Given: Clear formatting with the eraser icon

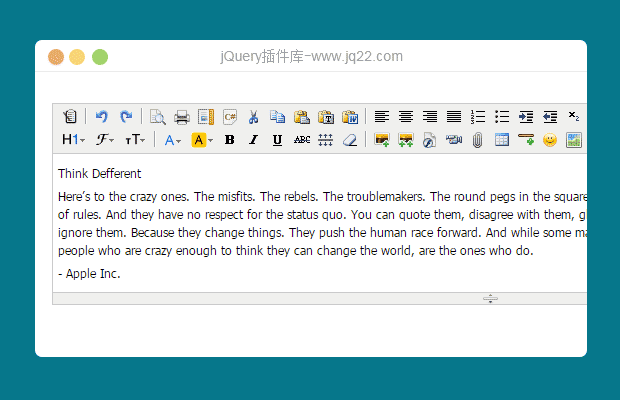Looking at the screenshot, I should (x=349, y=140).
